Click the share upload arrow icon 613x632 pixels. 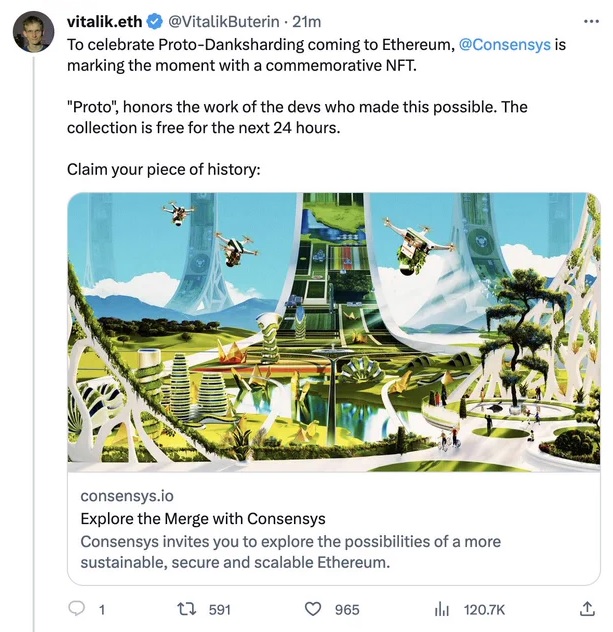click(587, 609)
